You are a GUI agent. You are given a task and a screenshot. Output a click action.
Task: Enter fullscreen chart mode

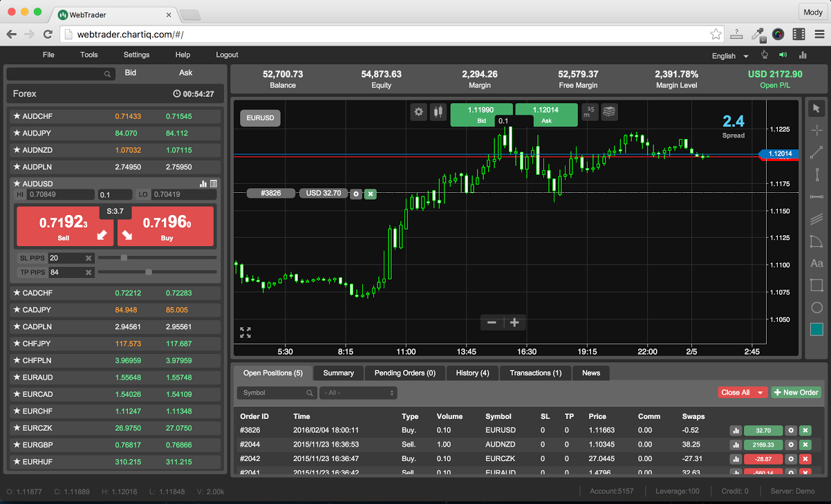245,333
